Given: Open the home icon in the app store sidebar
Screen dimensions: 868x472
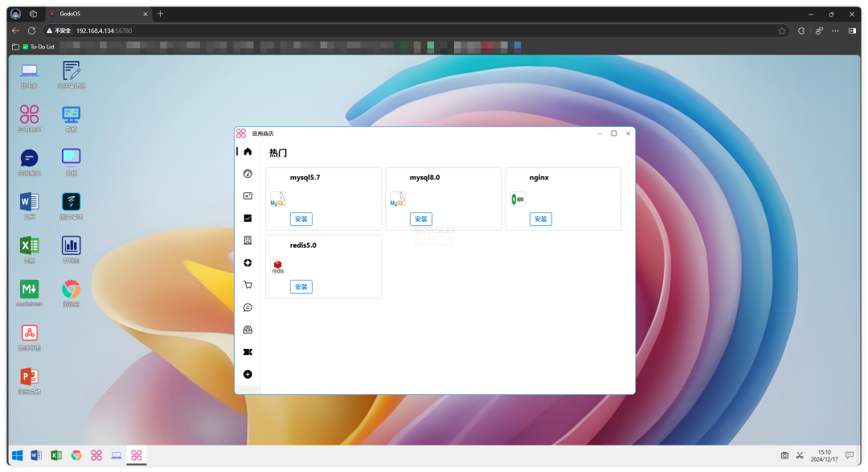Looking at the screenshot, I should 248,152.
